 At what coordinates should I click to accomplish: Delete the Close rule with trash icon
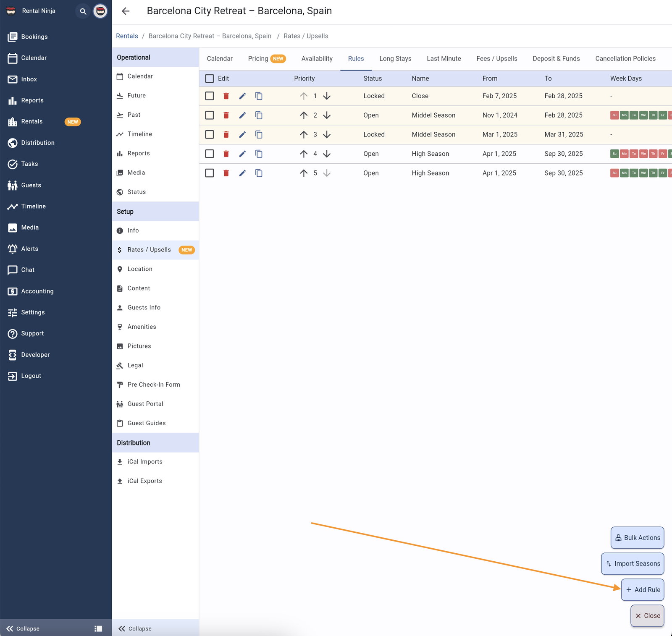point(226,96)
